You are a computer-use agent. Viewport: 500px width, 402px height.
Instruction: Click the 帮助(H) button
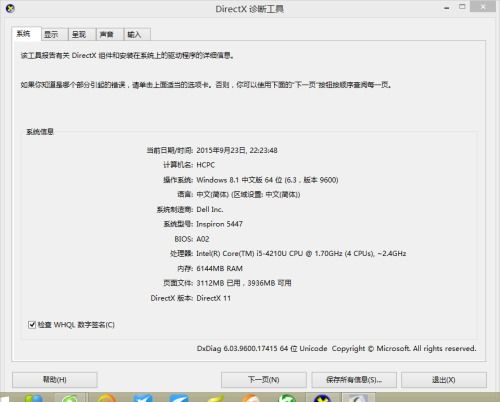(x=55, y=380)
